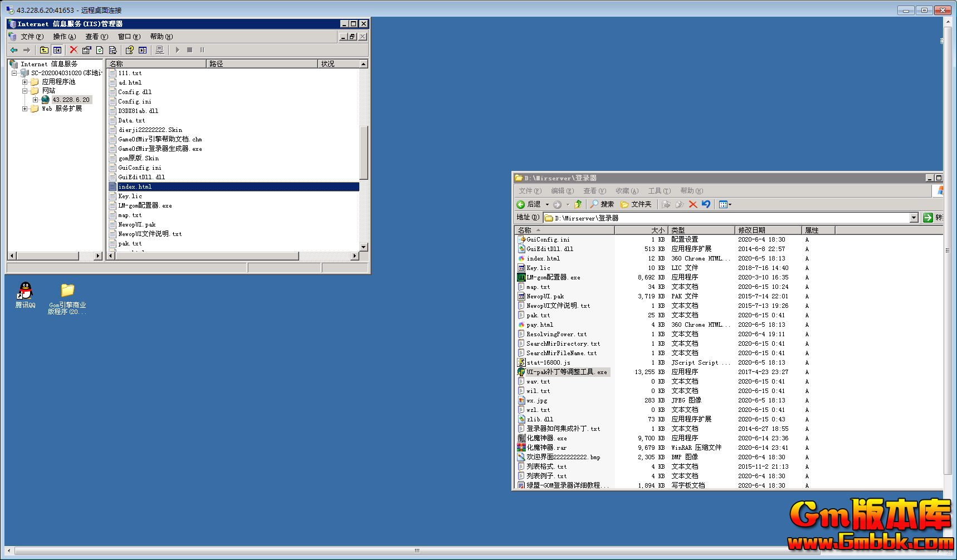Open the 操作(A) menu in IIS manager

coord(64,37)
